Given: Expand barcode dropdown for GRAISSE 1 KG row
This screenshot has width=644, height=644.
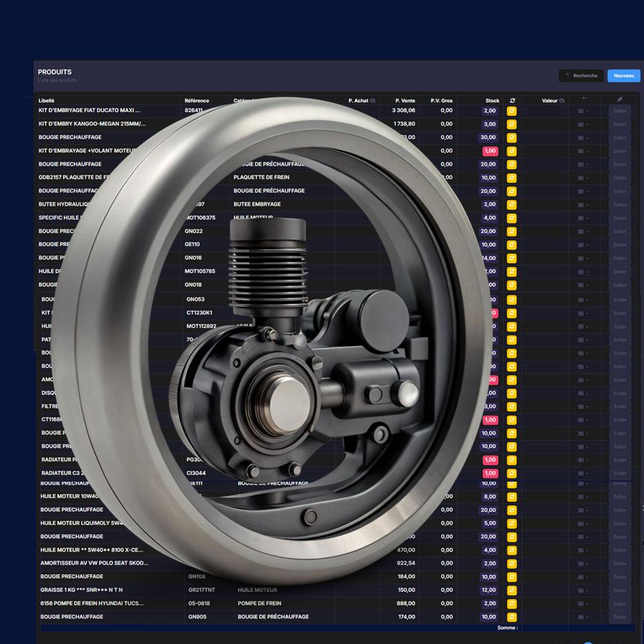Looking at the screenshot, I should click(583, 590).
